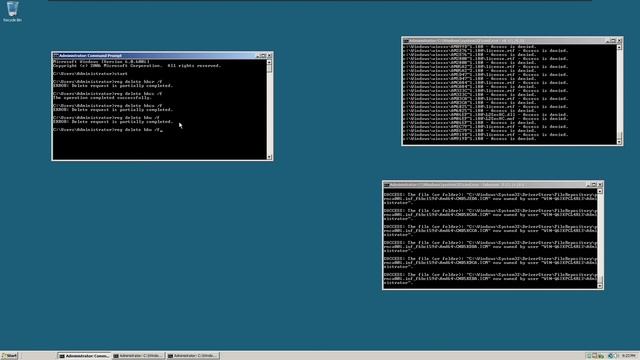
Task: Maximize the 'Access is denied' console window
Action: pos(613,41)
